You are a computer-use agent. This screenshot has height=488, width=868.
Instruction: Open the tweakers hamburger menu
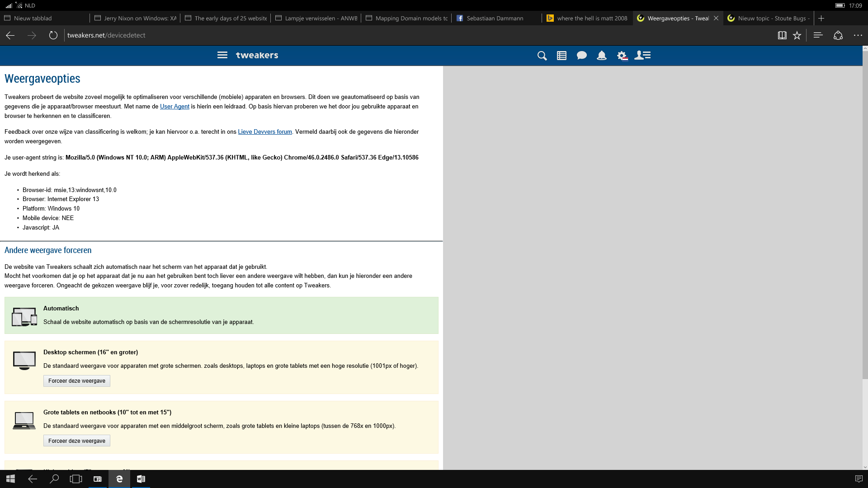click(222, 55)
